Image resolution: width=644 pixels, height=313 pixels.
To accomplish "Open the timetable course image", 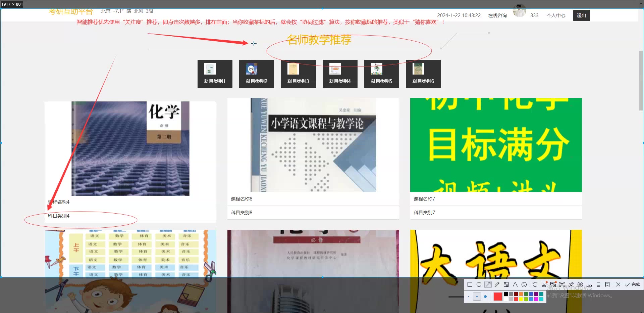I will [130, 271].
